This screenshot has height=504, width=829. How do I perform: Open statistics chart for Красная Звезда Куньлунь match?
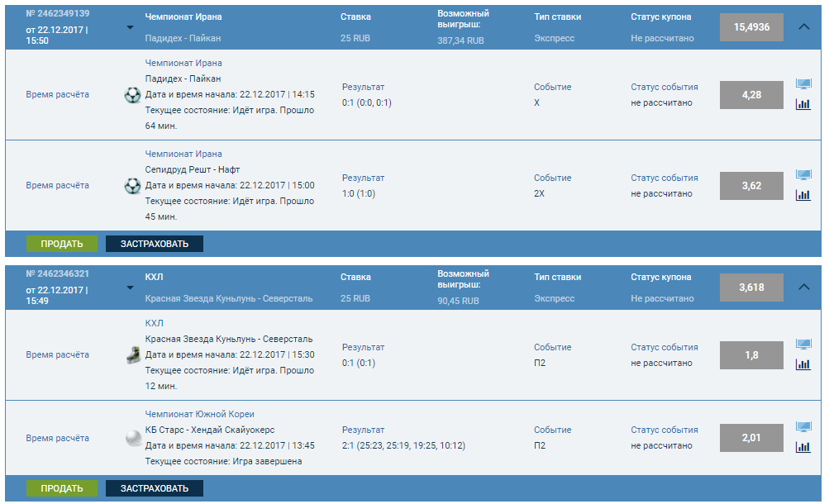[x=803, y=364]
